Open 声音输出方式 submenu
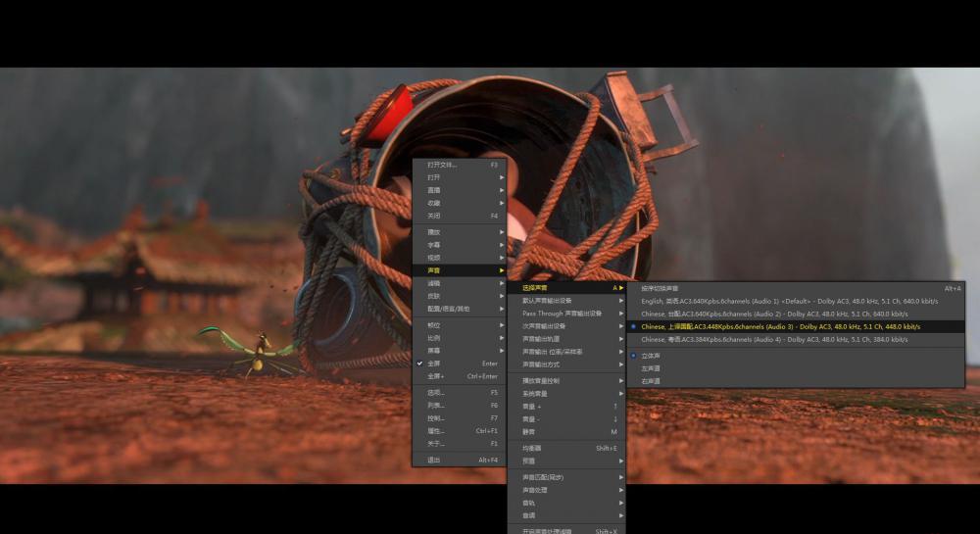The image size is (980, 534). click(x=566, y=364)
